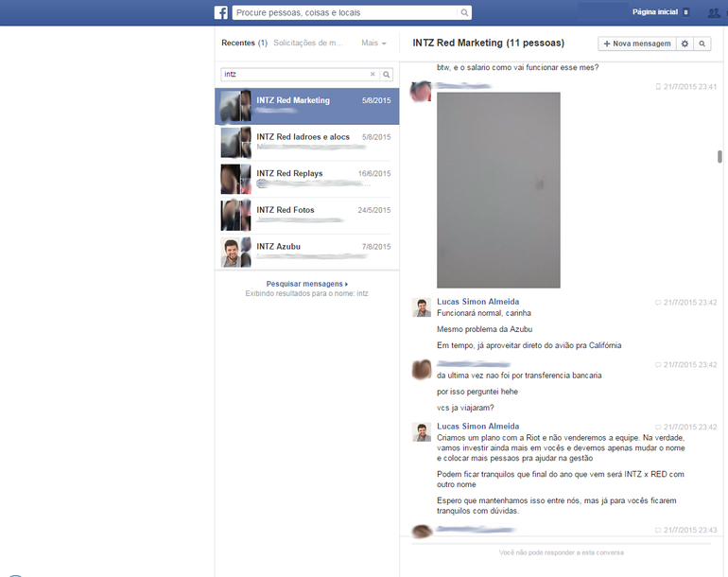728x577 pixels.
Task: Open the INTZ Red Fotos conversation
Action: coord(307,216)
